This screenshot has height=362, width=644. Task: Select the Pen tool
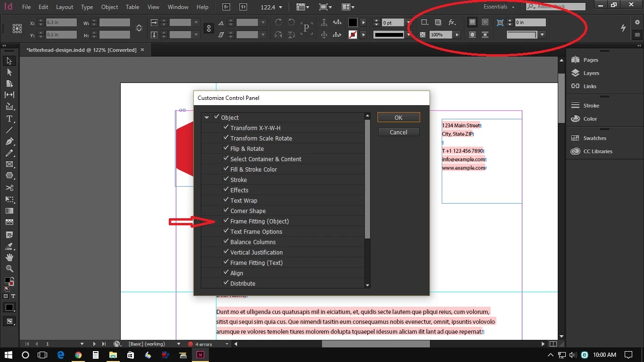9,141
